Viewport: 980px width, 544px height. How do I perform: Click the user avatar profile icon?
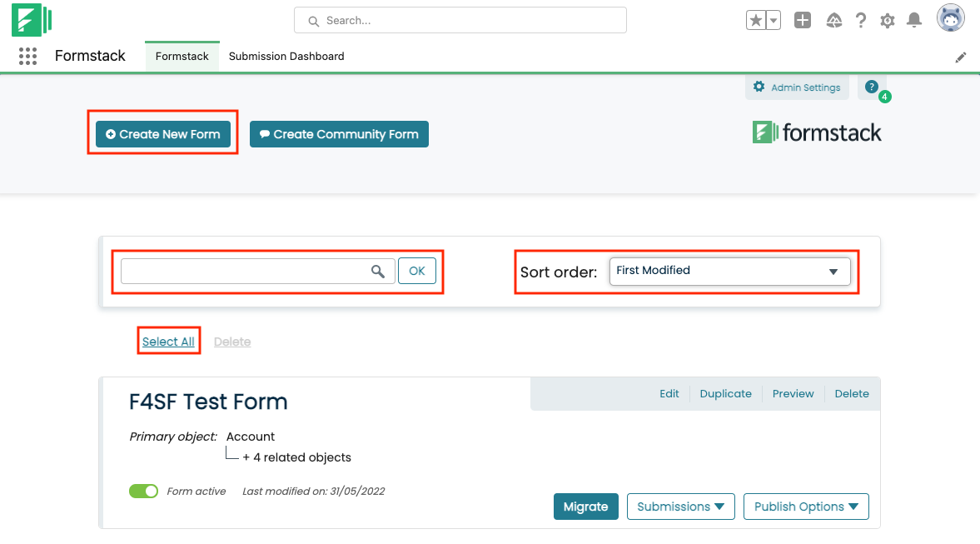pos(950,18)
